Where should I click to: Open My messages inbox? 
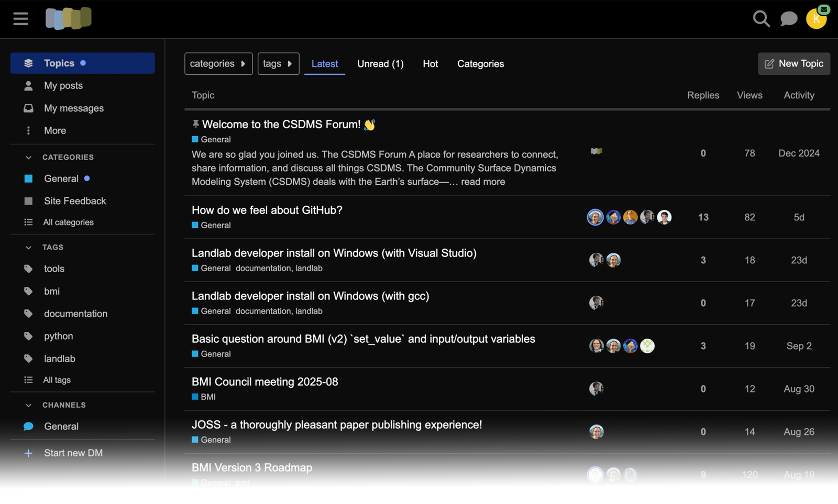[x=73, y=108]
